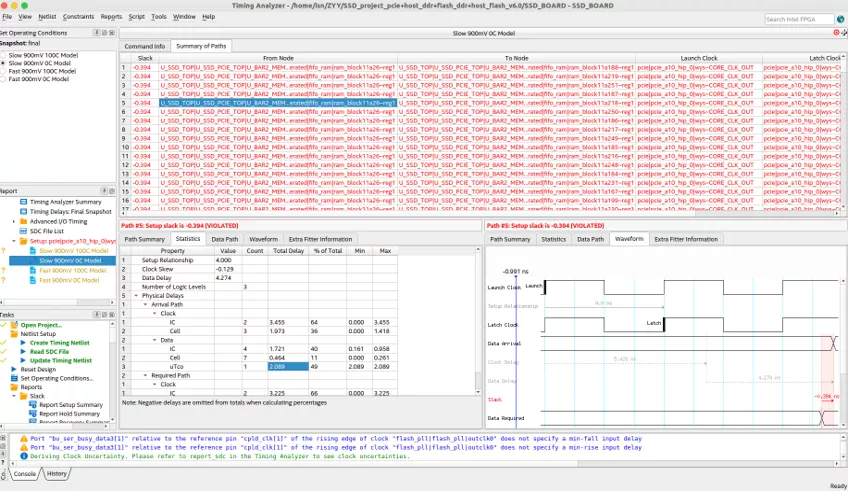Click the Report Setup Summary icon
The width and height of the screenshot is (848, 491).
32,405
